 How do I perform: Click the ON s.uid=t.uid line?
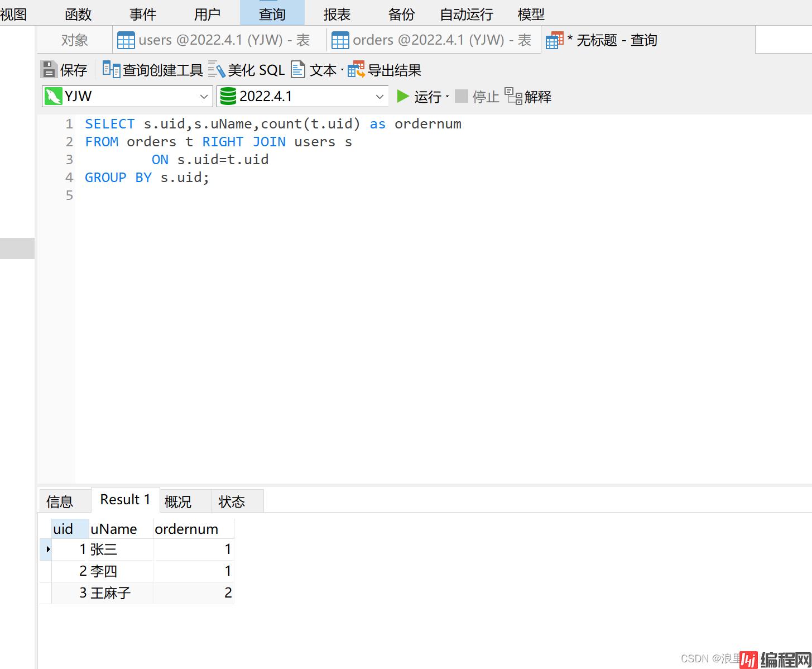210,160
